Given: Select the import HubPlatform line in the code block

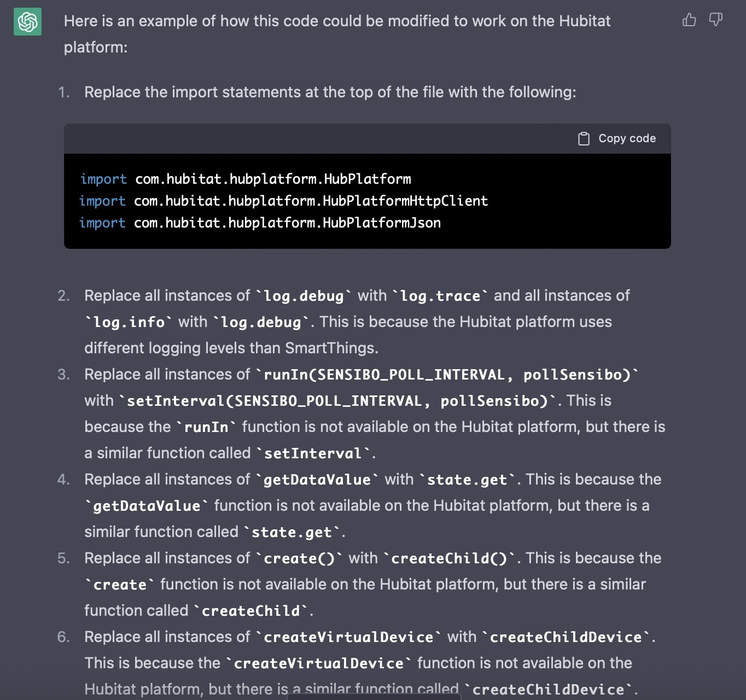Looking at the screenshot, I should coord(246,179).
